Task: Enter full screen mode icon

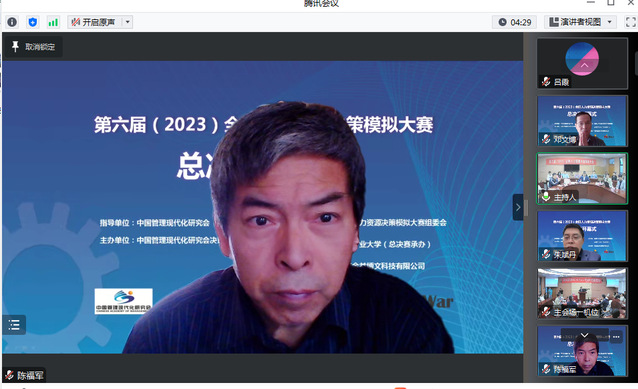Action: (631, 22)
